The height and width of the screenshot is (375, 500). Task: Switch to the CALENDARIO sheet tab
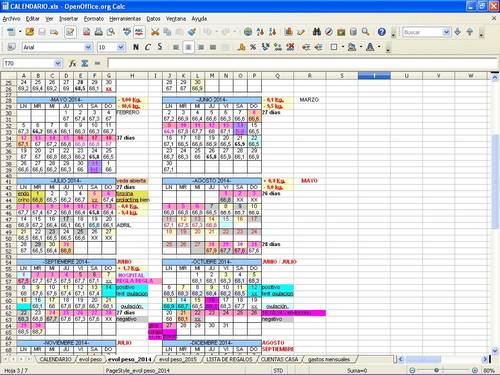pos(55,359)
